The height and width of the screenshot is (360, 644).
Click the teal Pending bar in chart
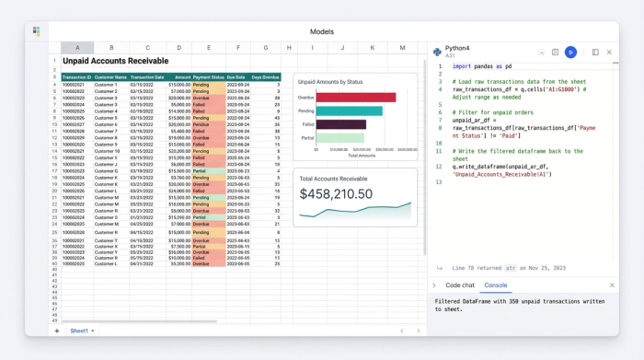(x=349, y=111)
